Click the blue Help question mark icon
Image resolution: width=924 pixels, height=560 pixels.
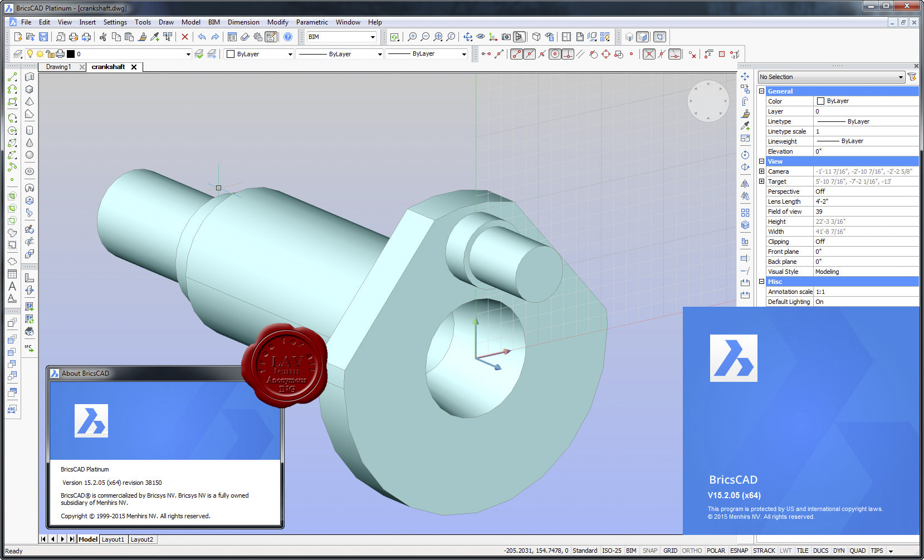pos(288,37)
